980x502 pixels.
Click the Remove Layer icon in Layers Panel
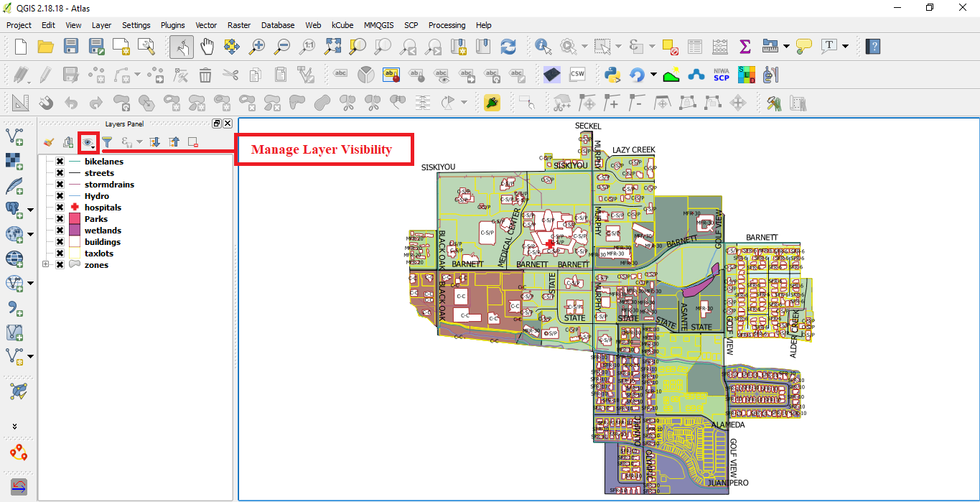click(x=193, y=142)
